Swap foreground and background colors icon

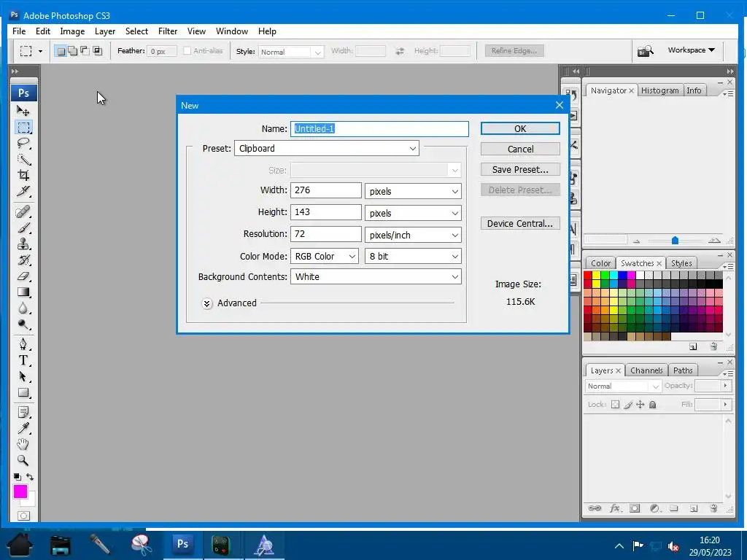[30, 477]
